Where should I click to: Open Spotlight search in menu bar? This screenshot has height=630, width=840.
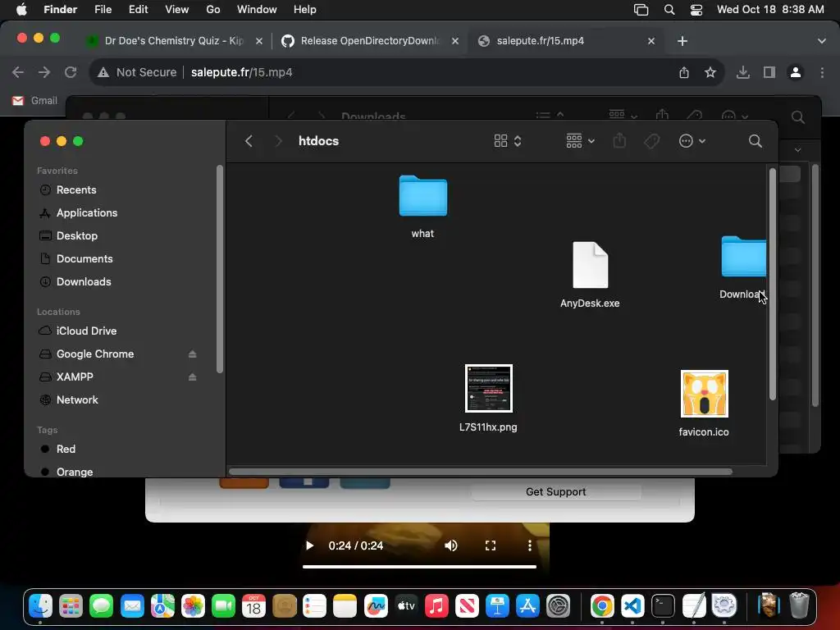669,10
